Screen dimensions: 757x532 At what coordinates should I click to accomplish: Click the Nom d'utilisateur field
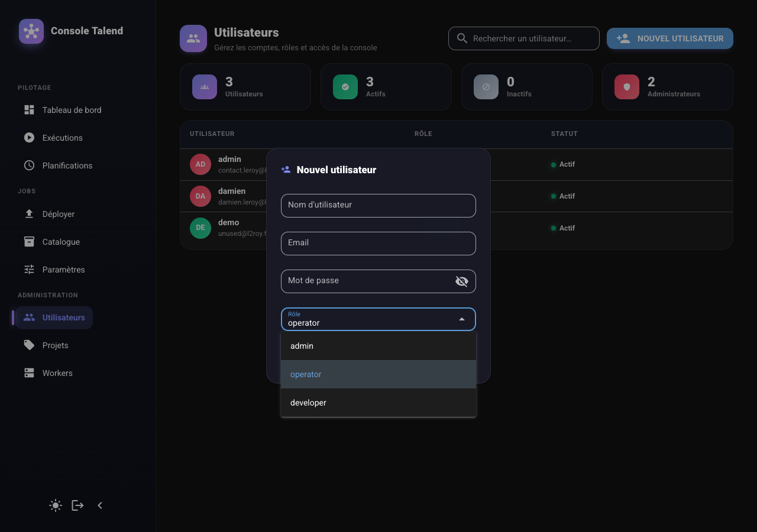(x=378, y=206)
